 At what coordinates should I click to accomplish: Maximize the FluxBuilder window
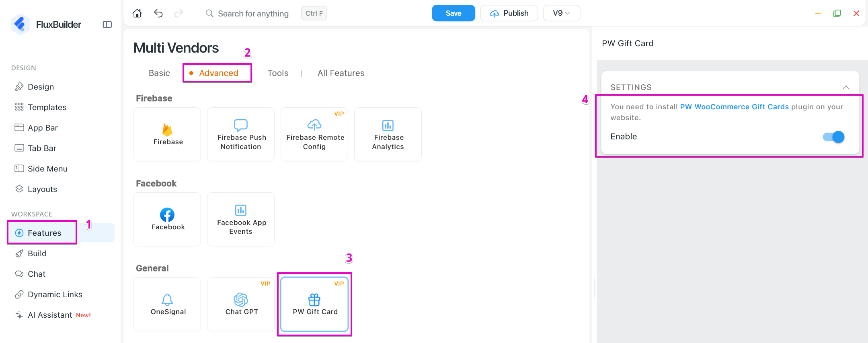[x=837, y=13]
